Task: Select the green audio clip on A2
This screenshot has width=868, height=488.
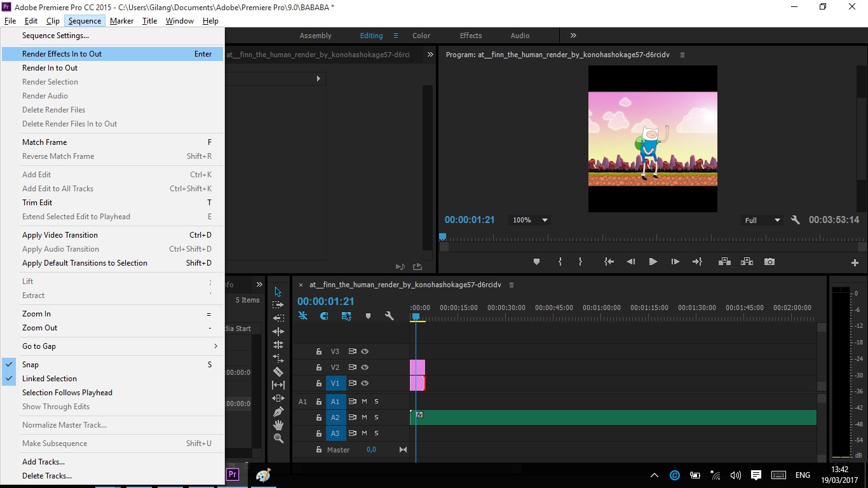Action: (x=613, y=417)
